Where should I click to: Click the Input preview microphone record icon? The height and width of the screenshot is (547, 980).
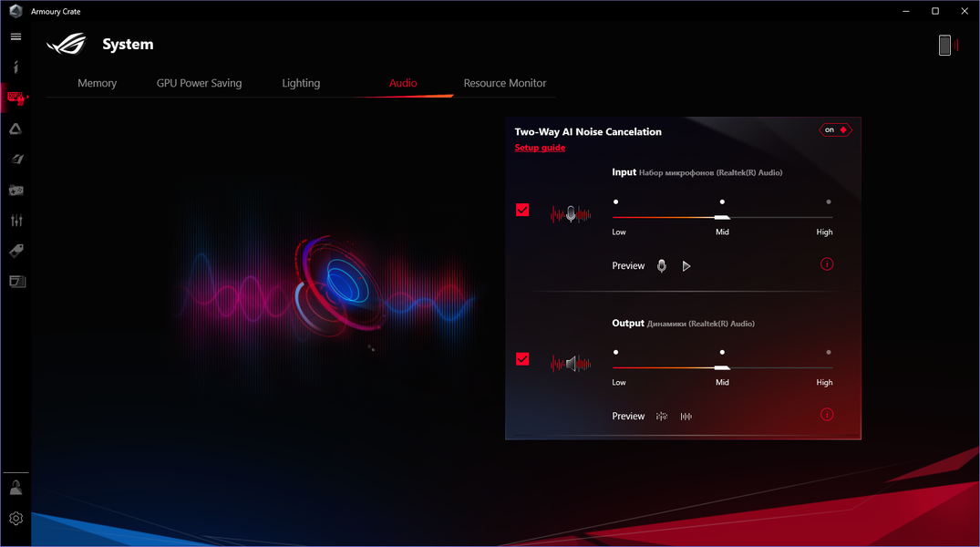point(661,265)
